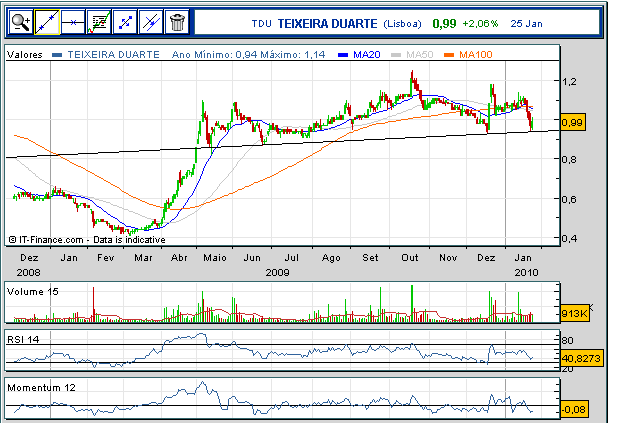The image size is (640, 423).
Task: Click the 0,6 price axis label
Action: pyautogui.click(x=569, y=199)
